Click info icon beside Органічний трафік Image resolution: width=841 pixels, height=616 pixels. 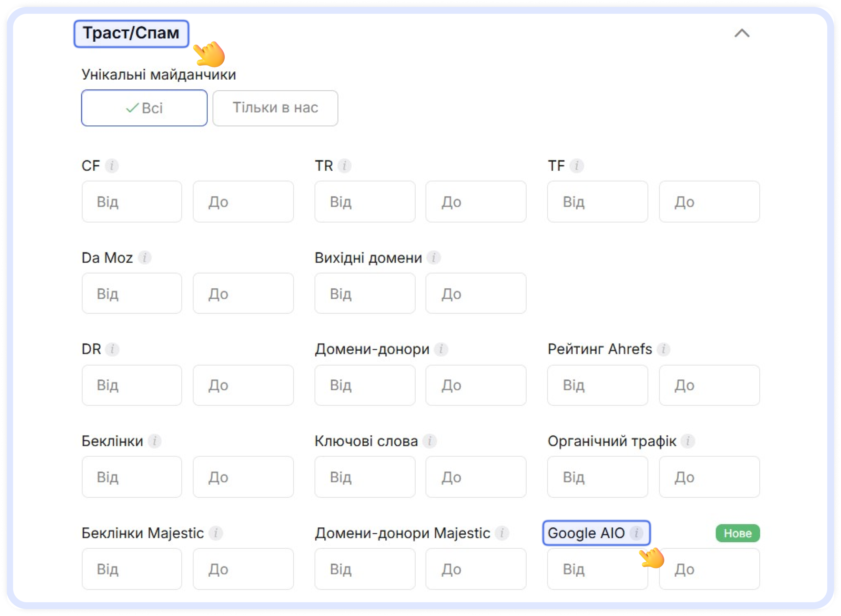click(x=688, y=441)
